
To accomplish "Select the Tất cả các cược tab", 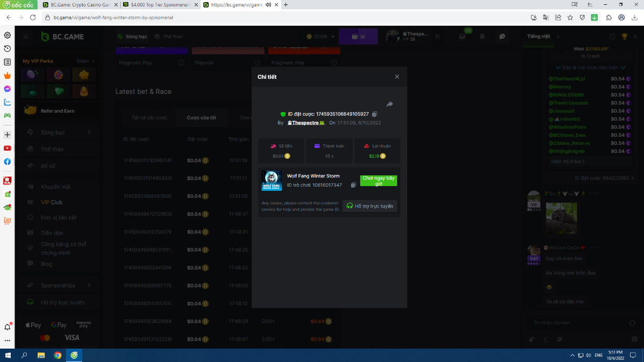I will (x=149, y=117).
